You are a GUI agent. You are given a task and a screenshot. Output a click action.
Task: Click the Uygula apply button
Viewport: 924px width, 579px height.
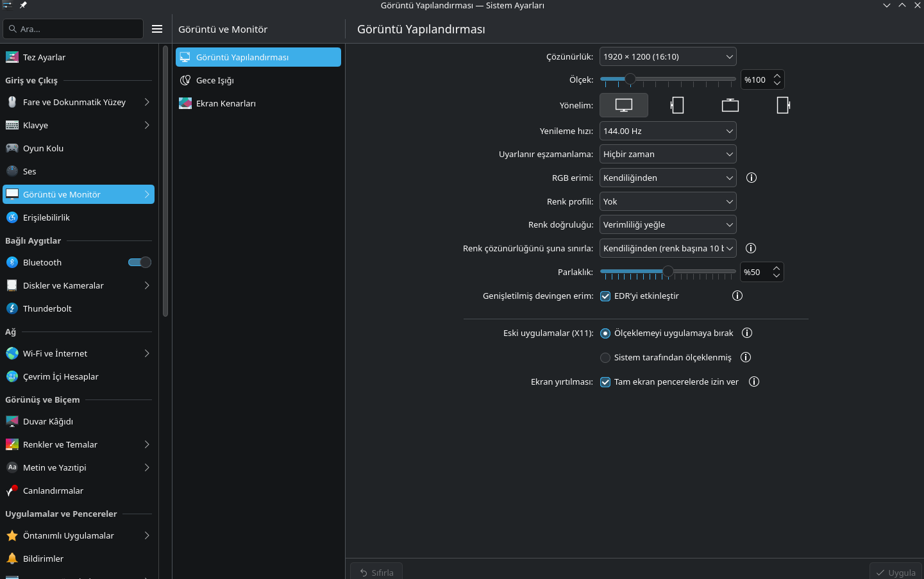[x=896, y=572]
